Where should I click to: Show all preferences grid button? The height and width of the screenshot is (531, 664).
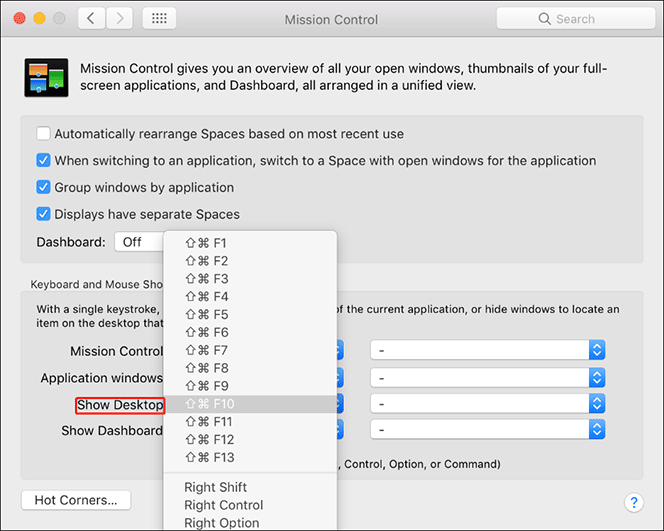[159, 19]
